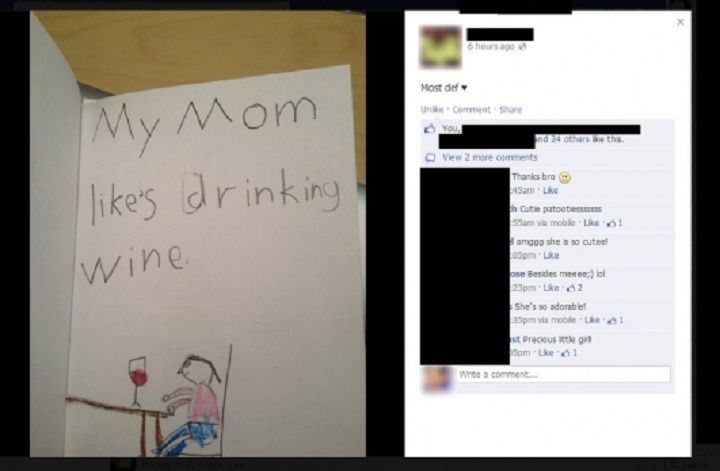Image resolution: width=720 pixels, height=471 pixels.
Task: Close the photo viewer with the X
Action: 680,22
